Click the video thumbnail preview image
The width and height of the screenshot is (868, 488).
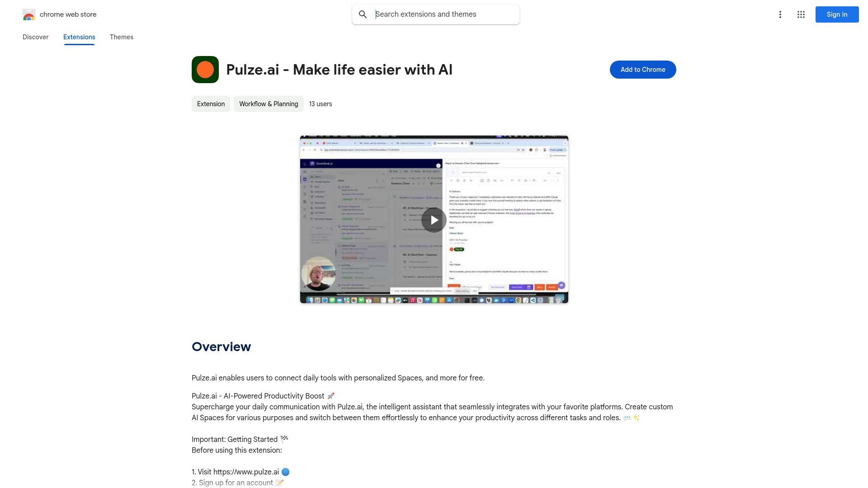[434, 219]
